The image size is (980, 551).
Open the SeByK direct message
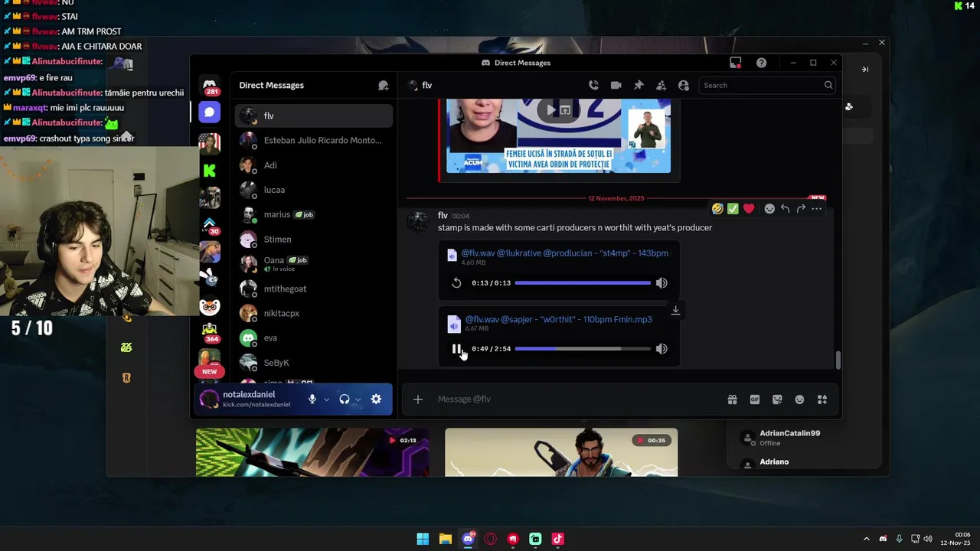point(314,363)
